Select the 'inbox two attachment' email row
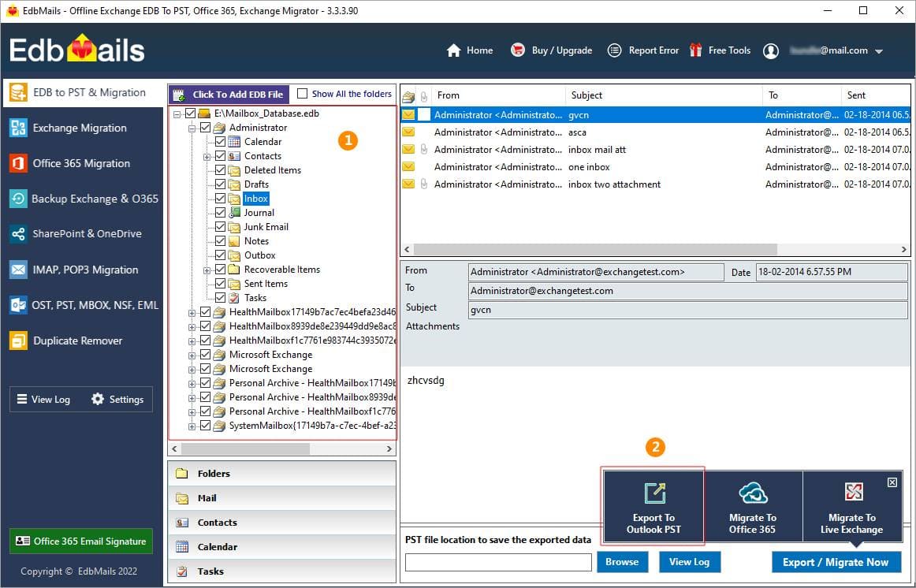Viewport: 916px width, 588px height. point(655,184)
